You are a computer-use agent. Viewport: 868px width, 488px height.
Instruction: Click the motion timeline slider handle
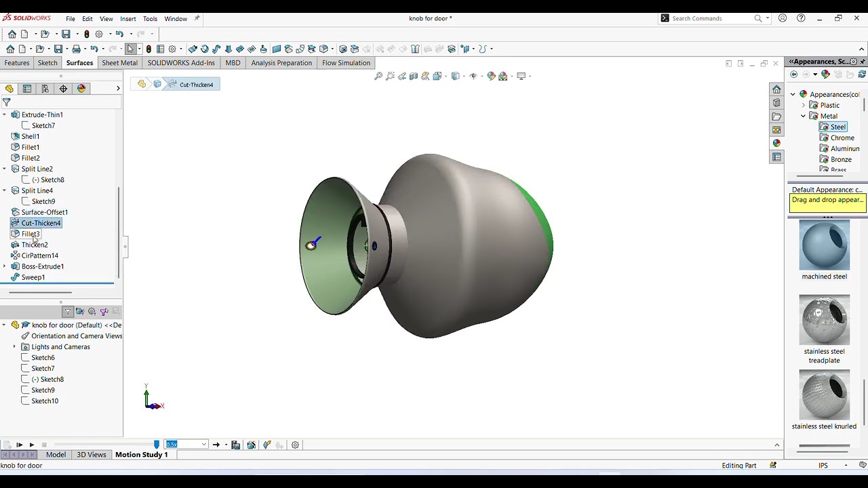(157, 445)
